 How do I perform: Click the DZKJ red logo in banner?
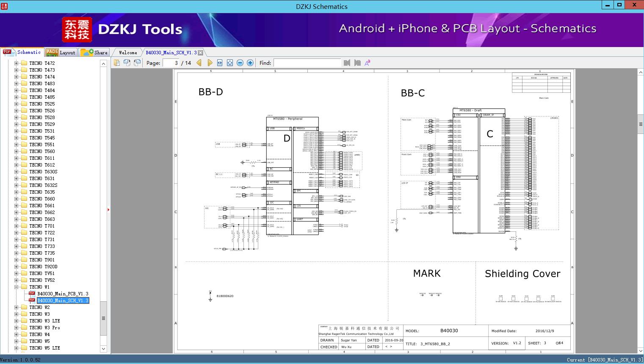pos(77,30)
